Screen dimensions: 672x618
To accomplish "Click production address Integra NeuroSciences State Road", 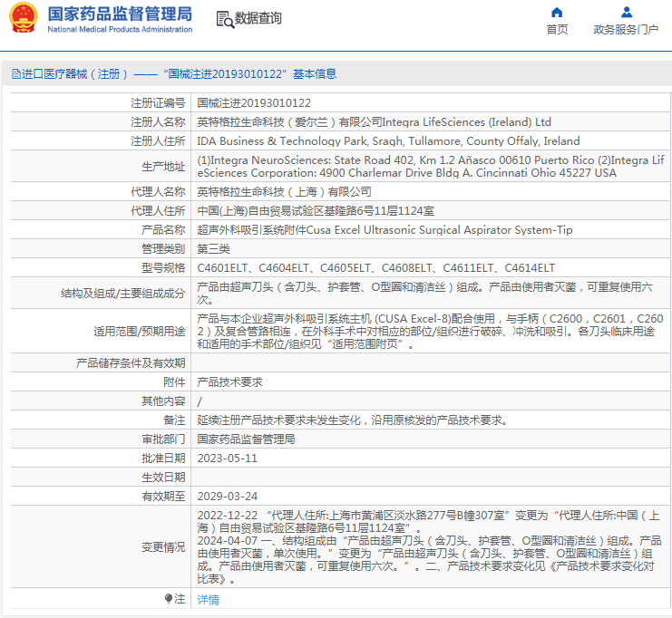I will pyautogui.click(x=430, y=166).
